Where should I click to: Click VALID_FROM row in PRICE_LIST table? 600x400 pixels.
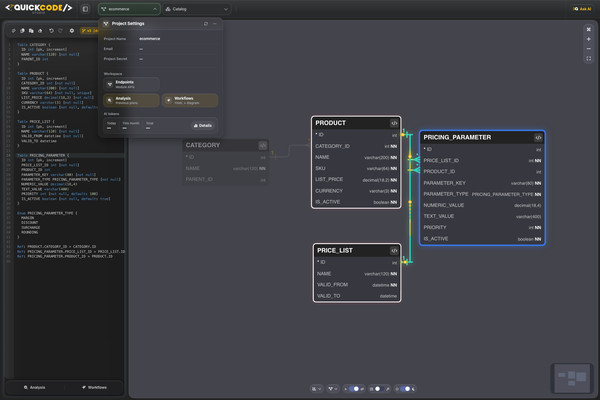pos(357,285)
